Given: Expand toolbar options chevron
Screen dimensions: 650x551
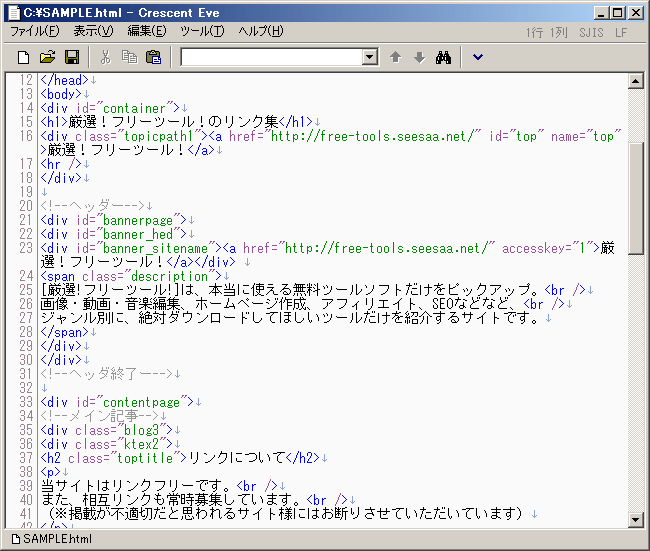Looking at the screenshot, I should (478, 57).
